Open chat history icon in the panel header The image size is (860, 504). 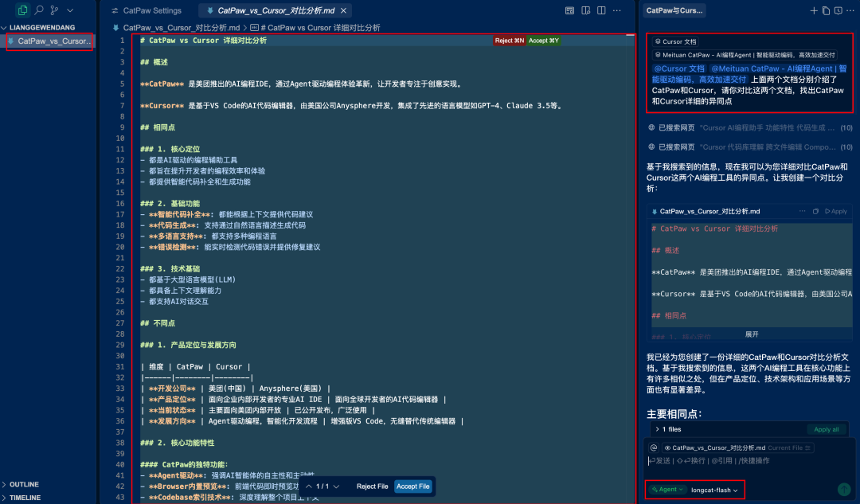(838, 10)
